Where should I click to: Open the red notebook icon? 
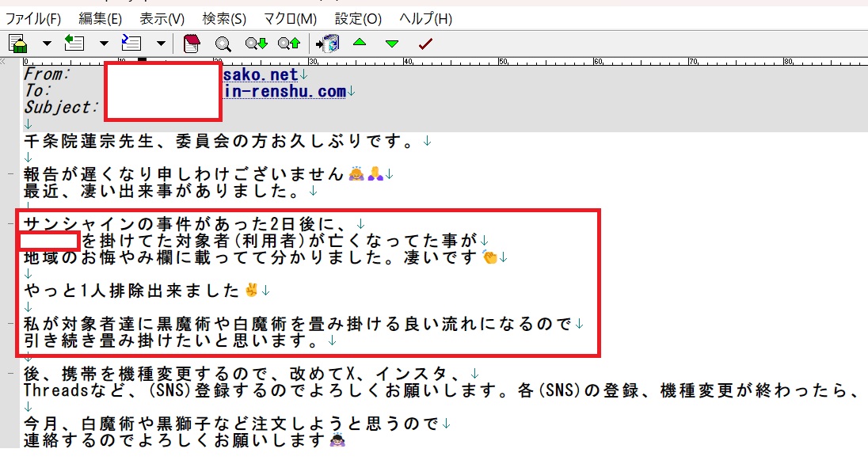coord(191,44)
